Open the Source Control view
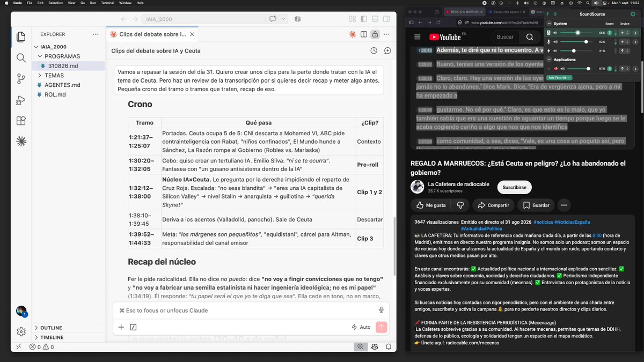Screen dimensions: 644x362 pyautogui.click(x=21, y=78)
